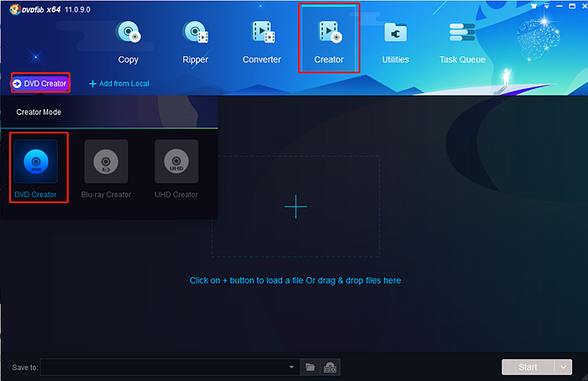588x381 pixels.
Task: Maximize the DVDFab window
Action: pyautogui.click(x=572, y=6)
